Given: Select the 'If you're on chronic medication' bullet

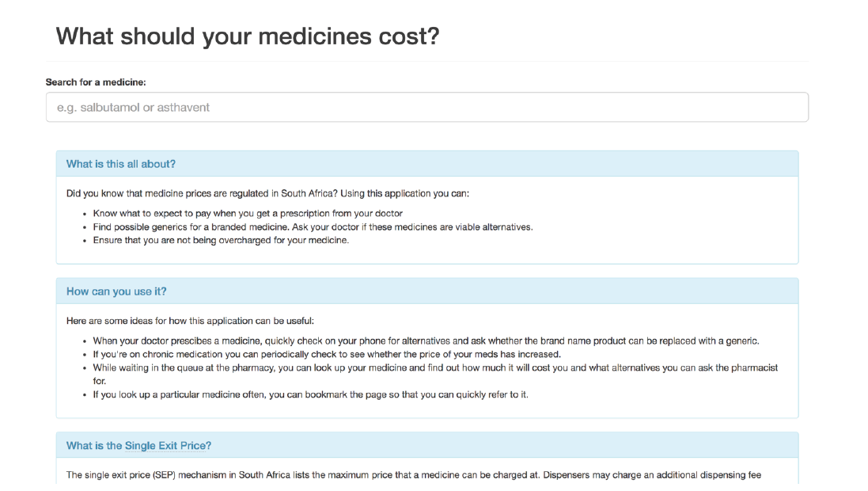Looking at the screenshot, I should coord(327,354).
